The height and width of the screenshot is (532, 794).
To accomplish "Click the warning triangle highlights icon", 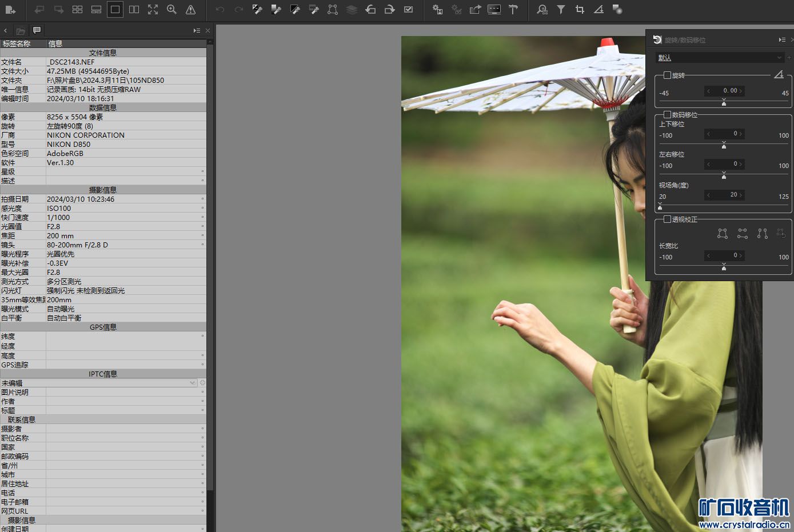I will (190, 10).
